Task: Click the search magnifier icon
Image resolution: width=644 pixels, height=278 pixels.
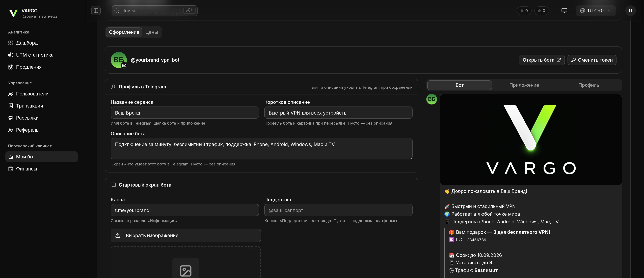Action: (x=117, y=11)
